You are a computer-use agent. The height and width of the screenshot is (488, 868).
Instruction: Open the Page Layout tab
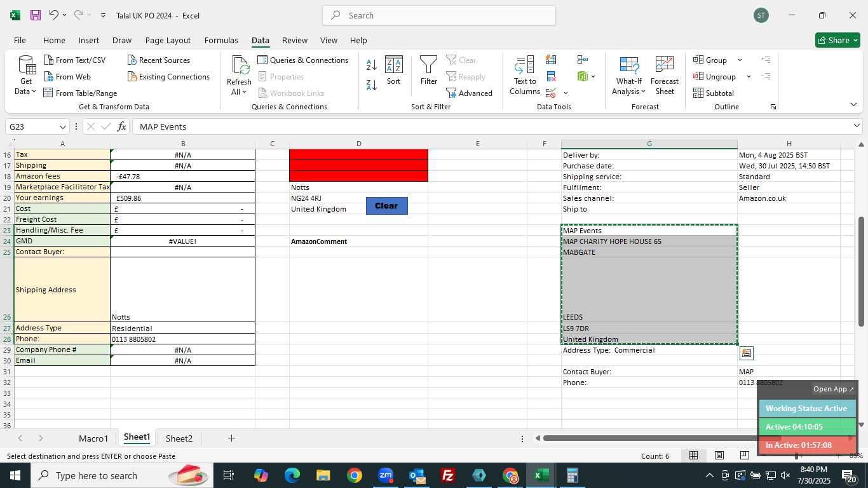pos(168,40)
